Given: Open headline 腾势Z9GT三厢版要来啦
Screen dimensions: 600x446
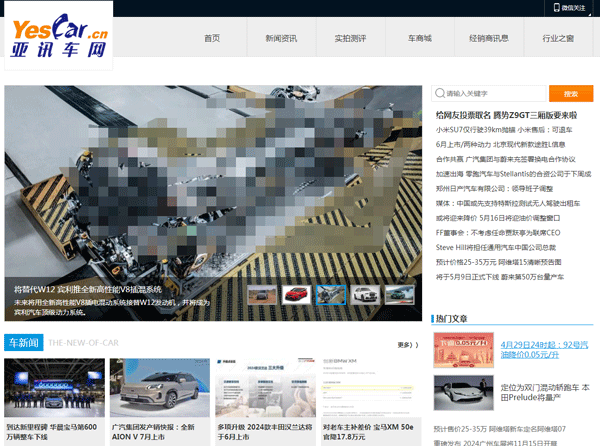Looking at the screenshot, I should click(x=506, y=115).
